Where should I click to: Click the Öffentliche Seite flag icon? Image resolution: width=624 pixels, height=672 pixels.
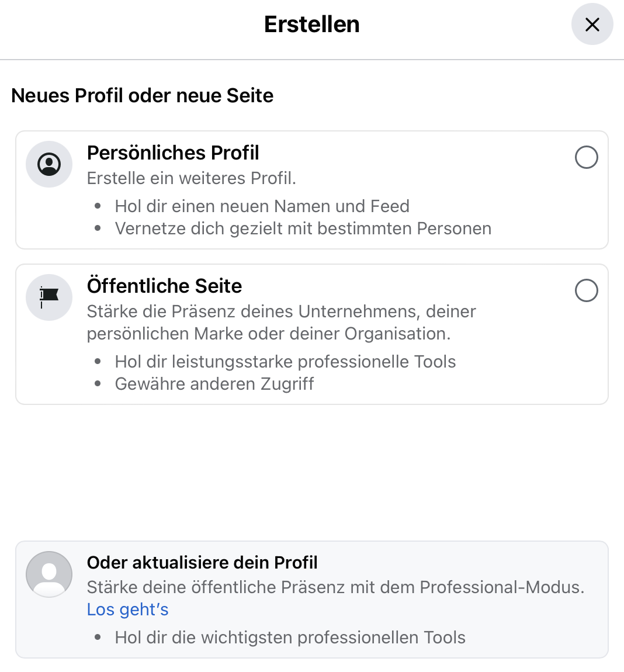pos(49,297)
